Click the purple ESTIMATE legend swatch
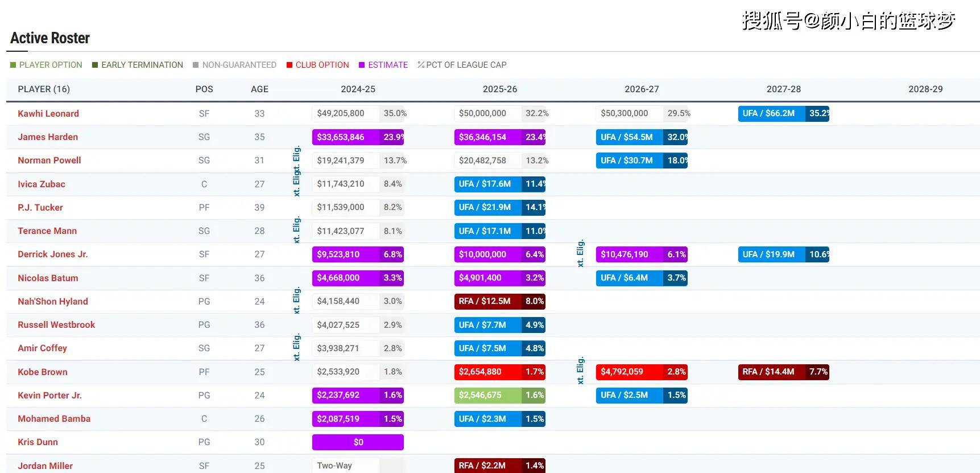Image resolution: width=980 pixels, height=473 pixels. (362, 65)
